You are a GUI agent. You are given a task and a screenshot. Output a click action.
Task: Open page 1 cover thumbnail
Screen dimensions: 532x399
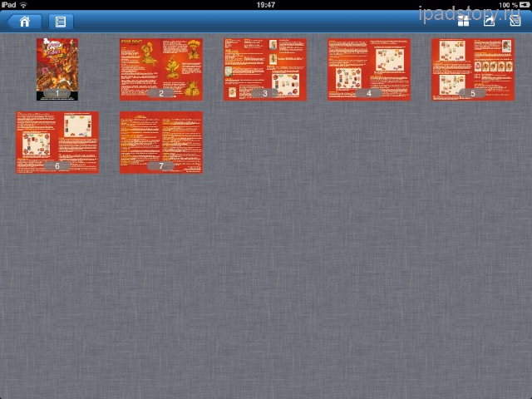click(57, 69)
